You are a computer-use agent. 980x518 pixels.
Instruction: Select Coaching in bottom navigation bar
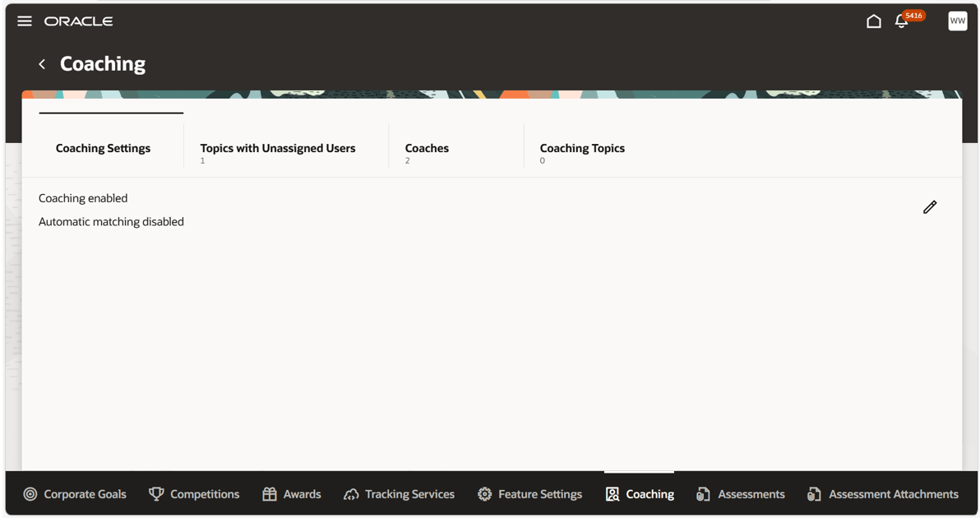tap(640, 494)
